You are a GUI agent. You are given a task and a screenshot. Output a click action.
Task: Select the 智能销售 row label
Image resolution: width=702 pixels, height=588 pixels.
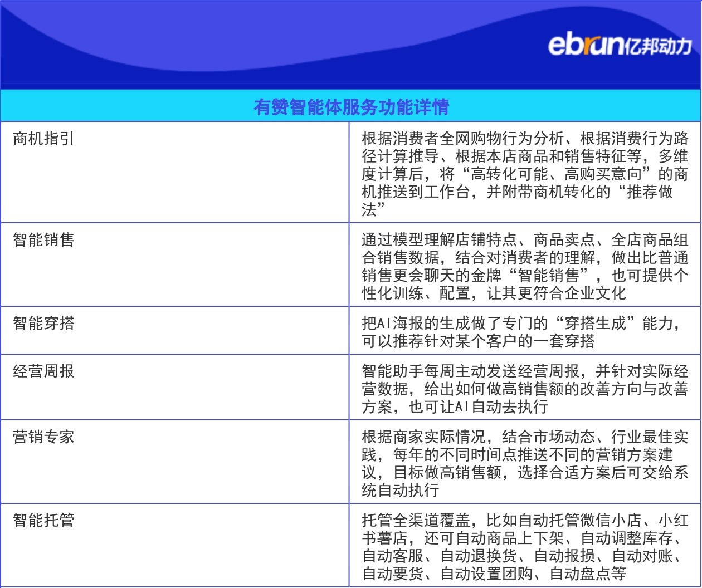[x=43, y=240]
